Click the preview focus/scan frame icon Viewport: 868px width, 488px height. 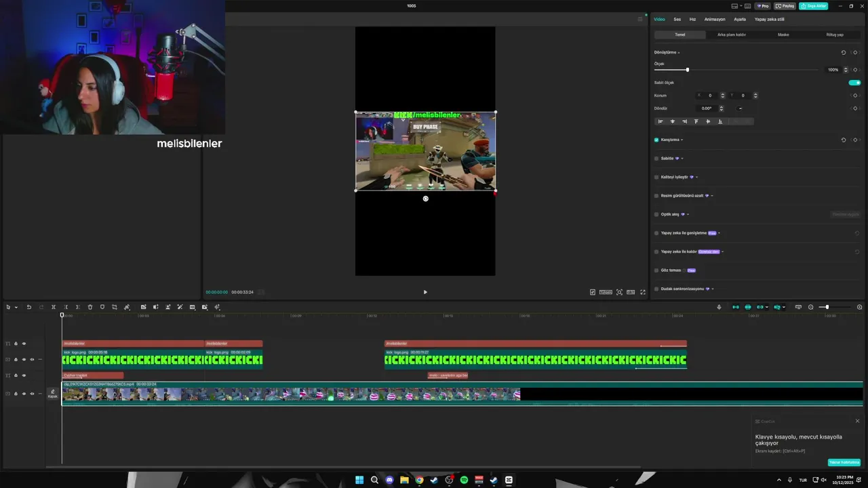(x=619, y=292)
